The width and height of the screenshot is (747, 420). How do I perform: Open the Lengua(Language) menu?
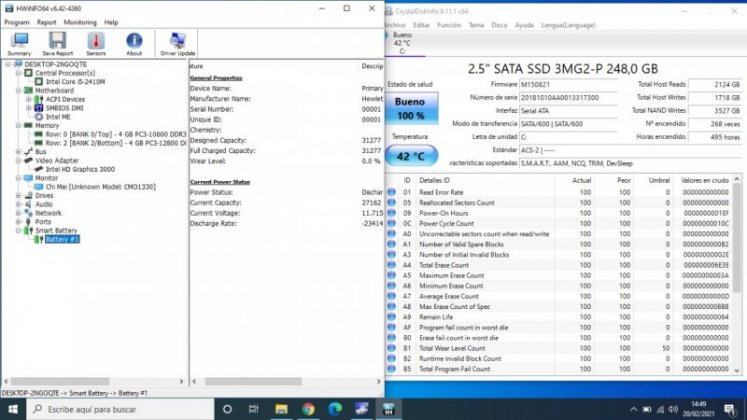click(x=568, y=25)
